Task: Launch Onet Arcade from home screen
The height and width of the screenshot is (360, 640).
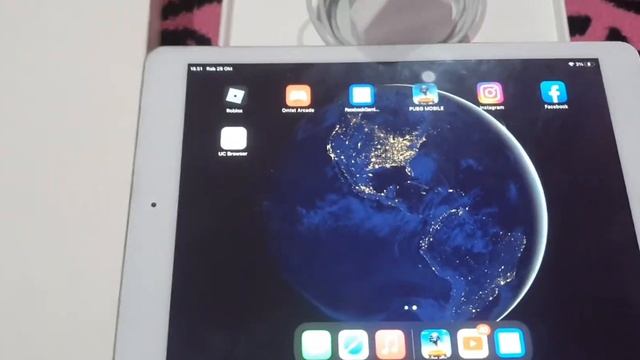Action: pyautogui.click(x=298, y=96)
